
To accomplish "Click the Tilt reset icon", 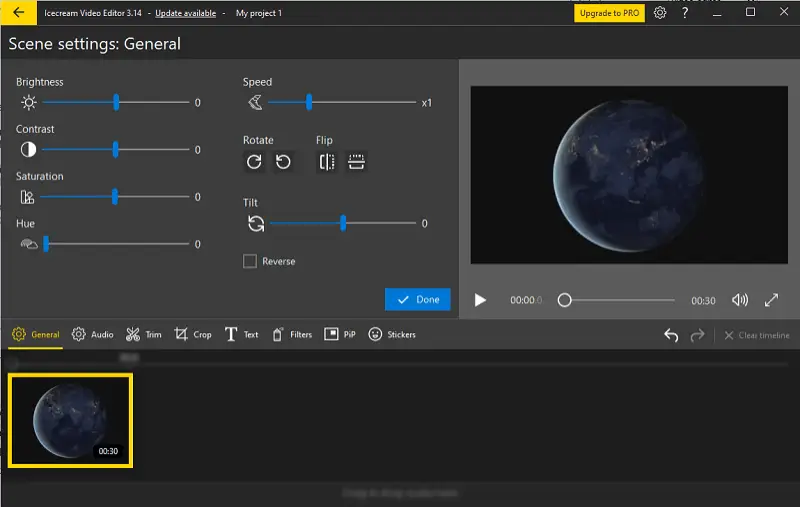I will click(x=256, y=223).
